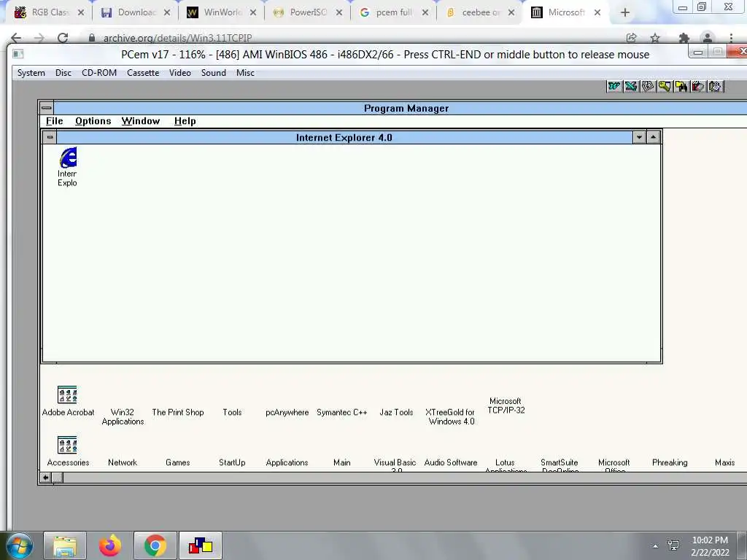This screenshot has width=747, height=560.
Task: Show hidden tray icons arrow
Action: pyautogui.click(x=656, y=546)
